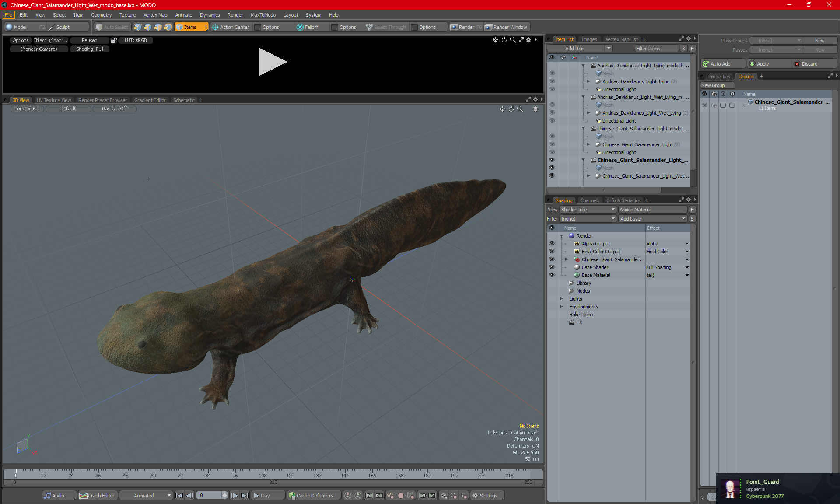Open the Add Layer dropdown

coord(652,219)
